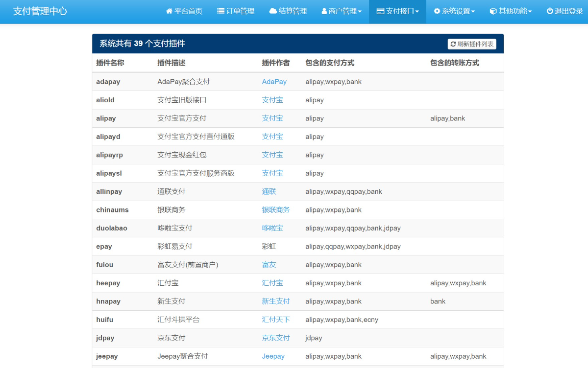Screen dimensions: 588x368
Task: Click the refresh icon in 刷新插件列表 button
Action: coord(453,44)
